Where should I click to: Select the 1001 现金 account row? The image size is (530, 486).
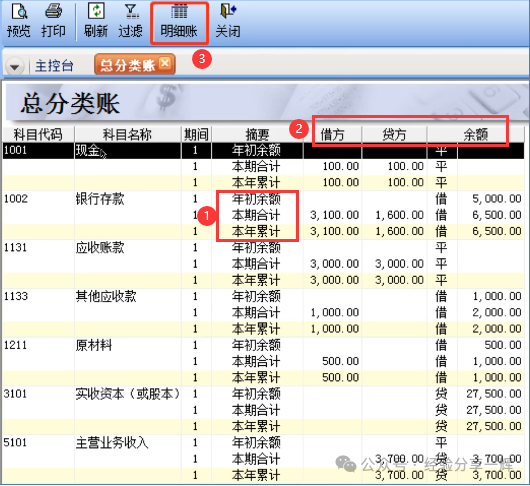point(264,150)
